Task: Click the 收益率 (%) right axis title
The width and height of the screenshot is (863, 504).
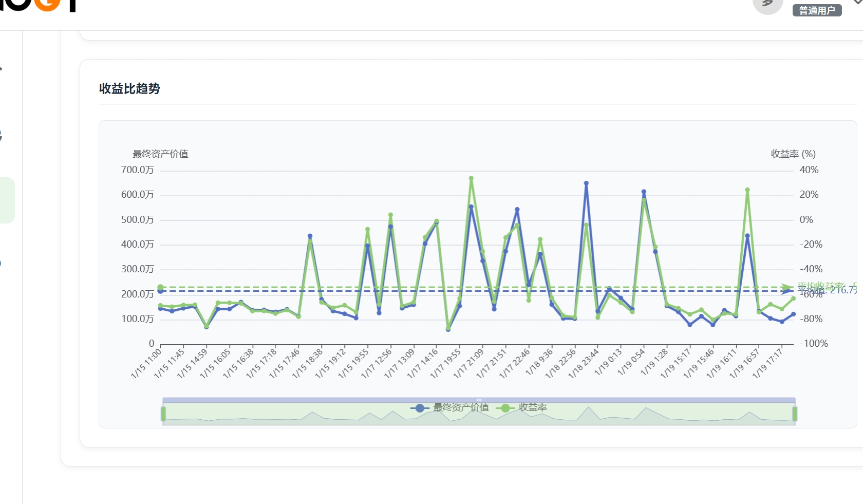Action: pos(793,154)
